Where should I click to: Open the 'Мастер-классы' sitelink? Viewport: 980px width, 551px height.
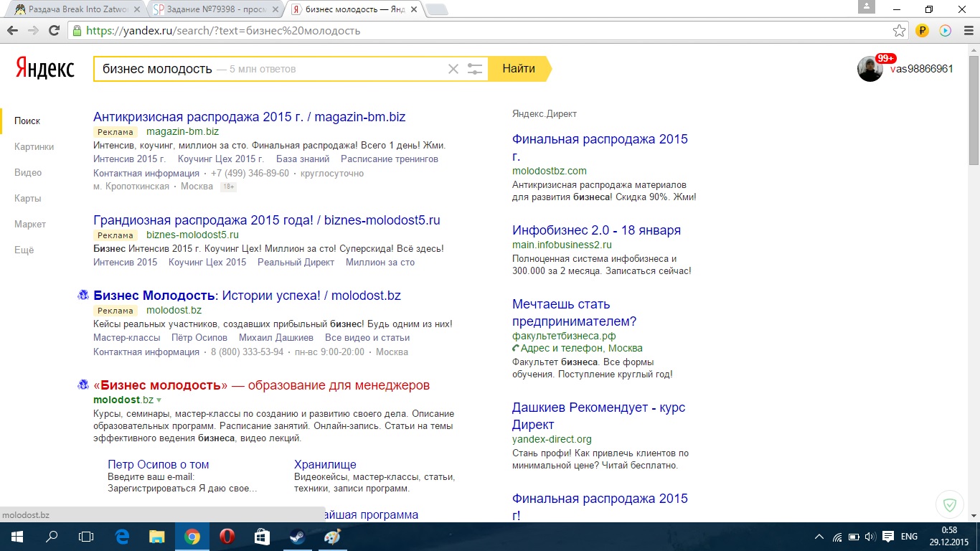[x=127, y=338]
